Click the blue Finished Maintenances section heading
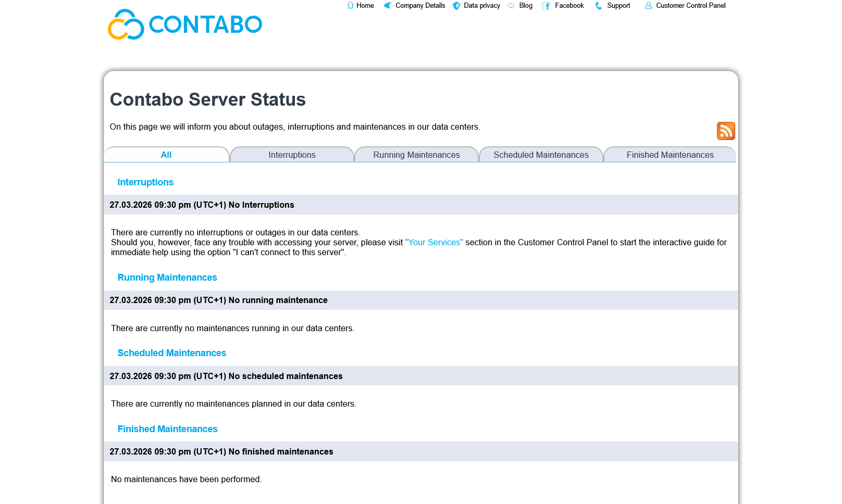The width and height of the screenshot is (842, 504). (x=167, y=429)
